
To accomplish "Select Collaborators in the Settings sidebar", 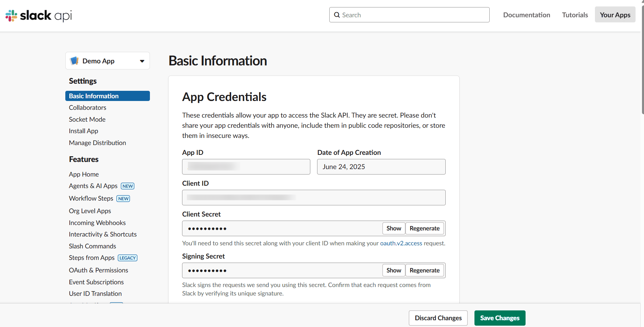I will tap(87, 107).
